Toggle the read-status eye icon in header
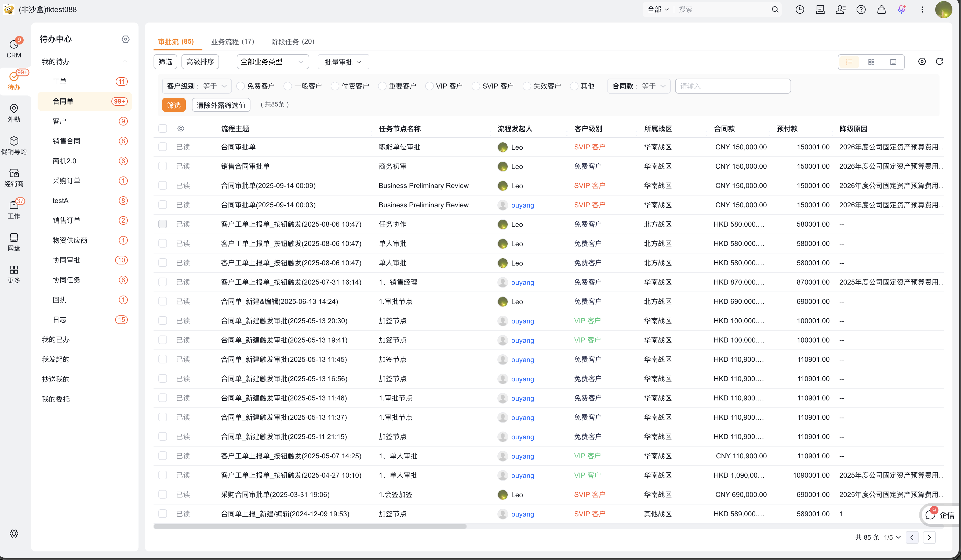 (x=181, y=129)
